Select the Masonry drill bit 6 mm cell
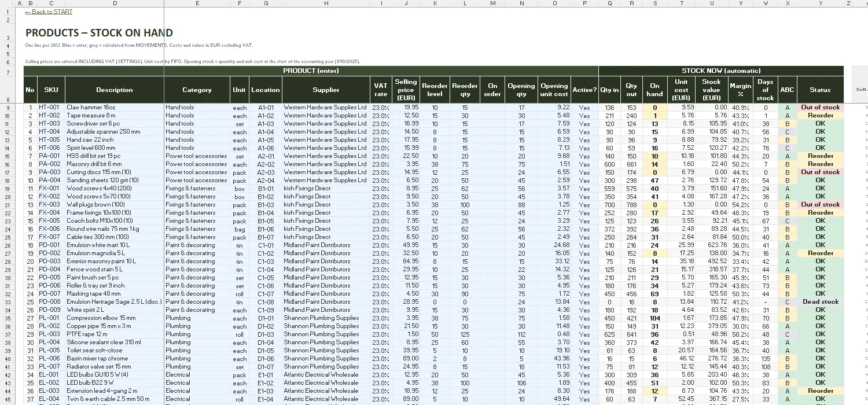 (x=115, y=164)
